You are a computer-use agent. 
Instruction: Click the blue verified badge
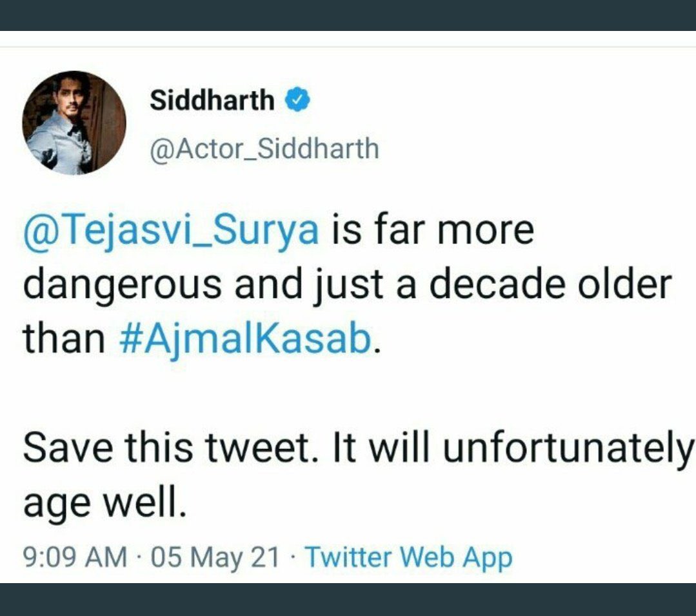click(297, 100)
